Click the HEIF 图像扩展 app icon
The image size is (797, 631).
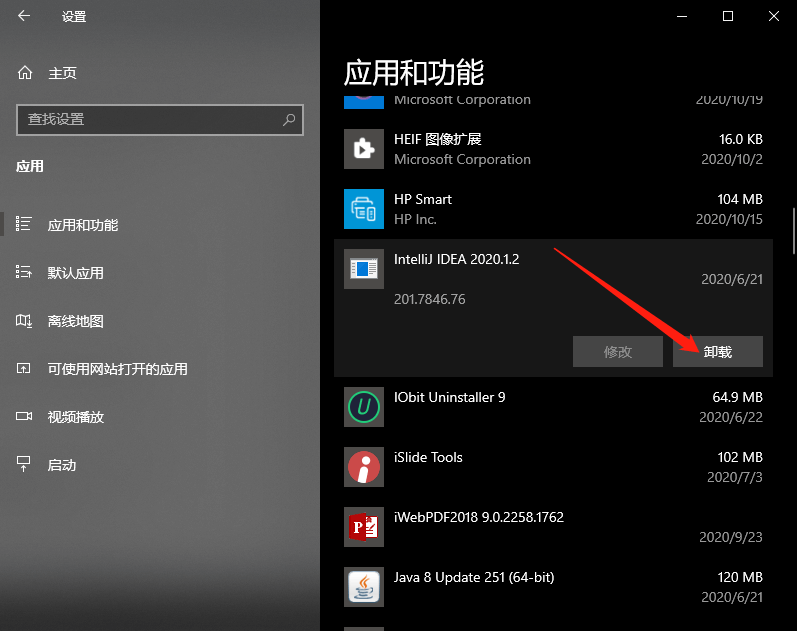(363, 149)
